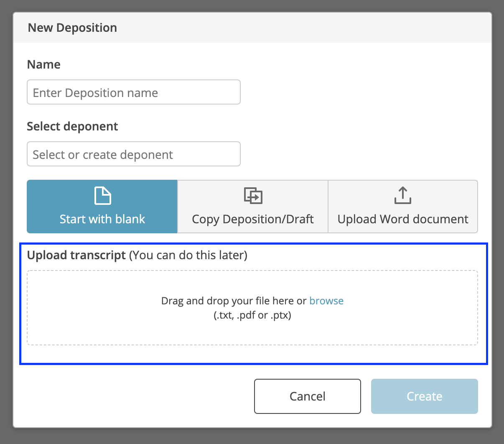
Task: Click the 'New Deposition' dialog title
Action: click(x=72, y=28)
